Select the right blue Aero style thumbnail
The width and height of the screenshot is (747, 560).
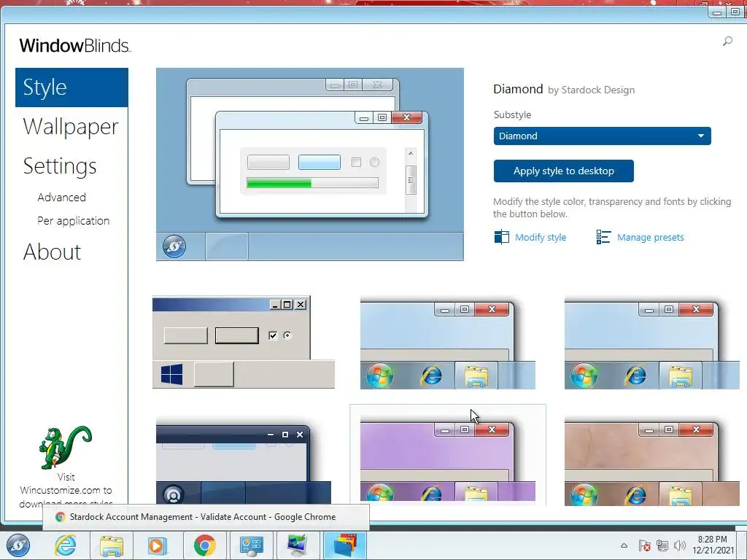pyautogui.click(x=651, y=344)
